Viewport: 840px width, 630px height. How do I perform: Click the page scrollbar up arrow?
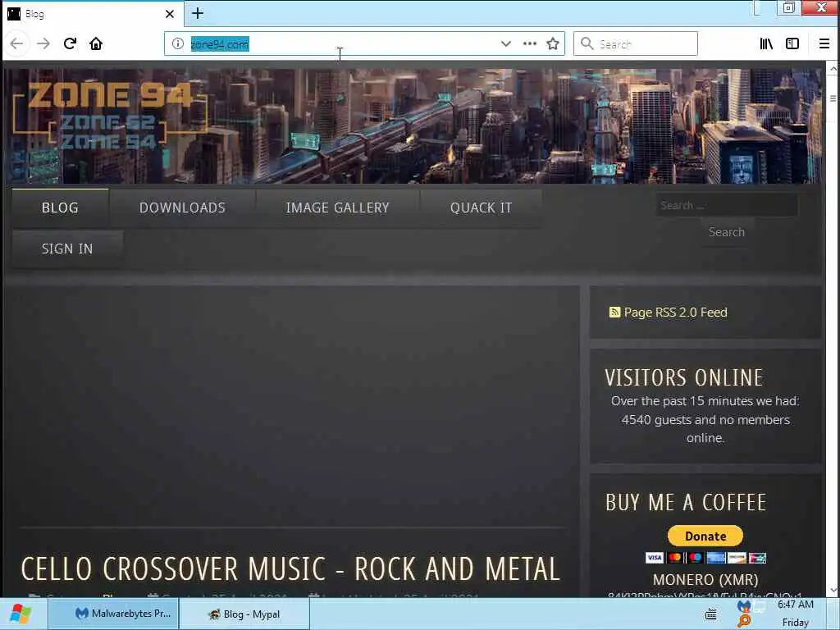tap(833, 69)
